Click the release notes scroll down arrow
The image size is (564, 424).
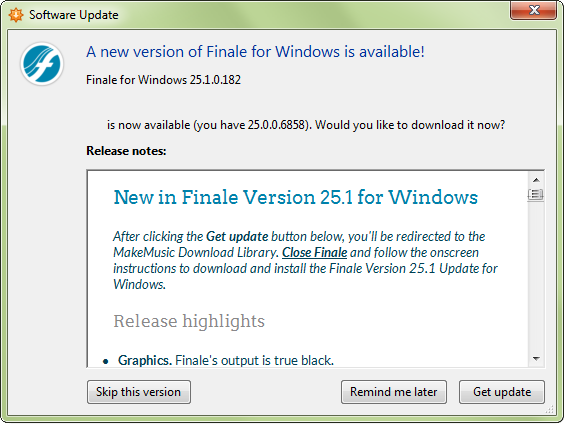click(x=536, y=359)
